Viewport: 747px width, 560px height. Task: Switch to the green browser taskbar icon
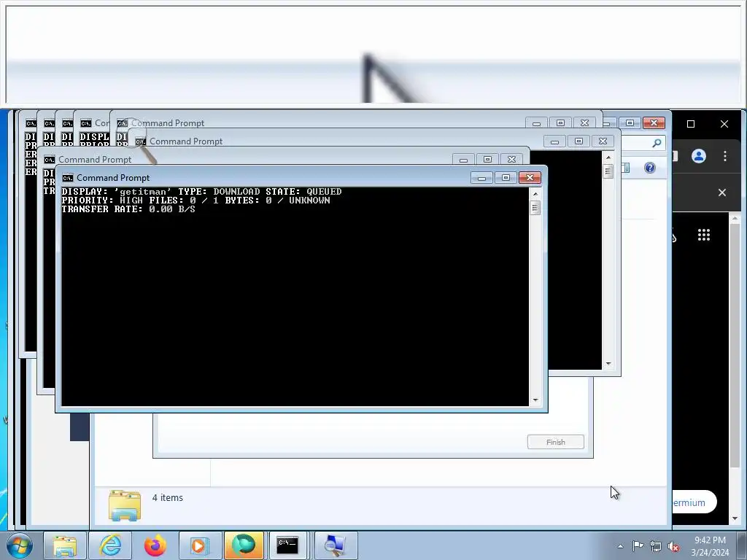pyautogui.click(x=244, y=545)
